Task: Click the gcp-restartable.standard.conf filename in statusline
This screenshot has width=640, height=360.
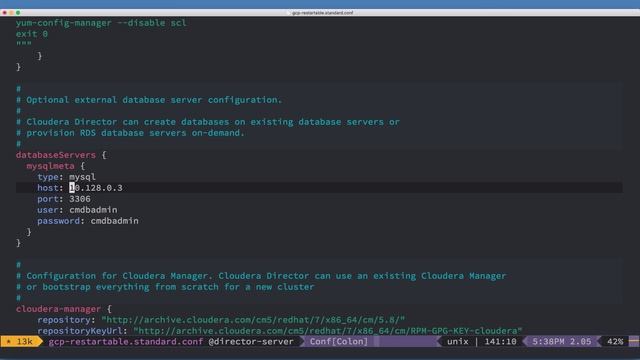Action: tap(126, 342)
